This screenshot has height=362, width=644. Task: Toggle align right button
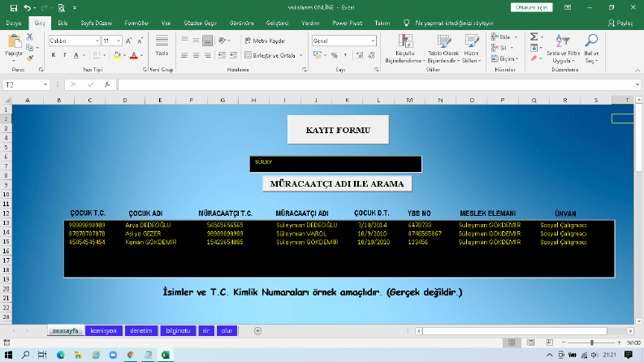[x=207, y=55]
